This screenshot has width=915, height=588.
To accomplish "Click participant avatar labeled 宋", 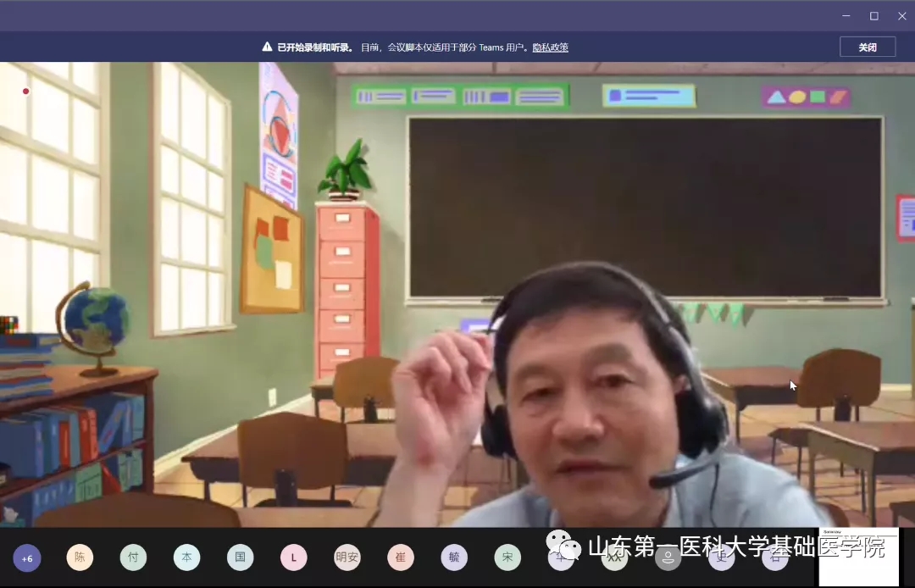I will (x=507, y=557).
